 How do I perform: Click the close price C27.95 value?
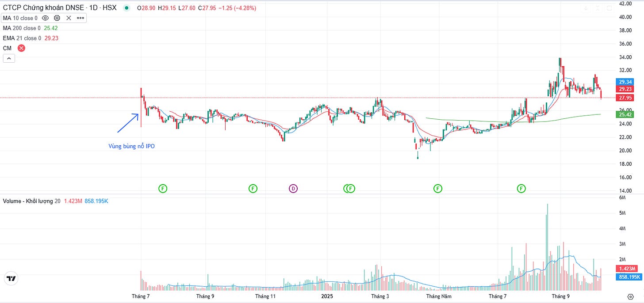pyautogui.click(x=207, y=8)
